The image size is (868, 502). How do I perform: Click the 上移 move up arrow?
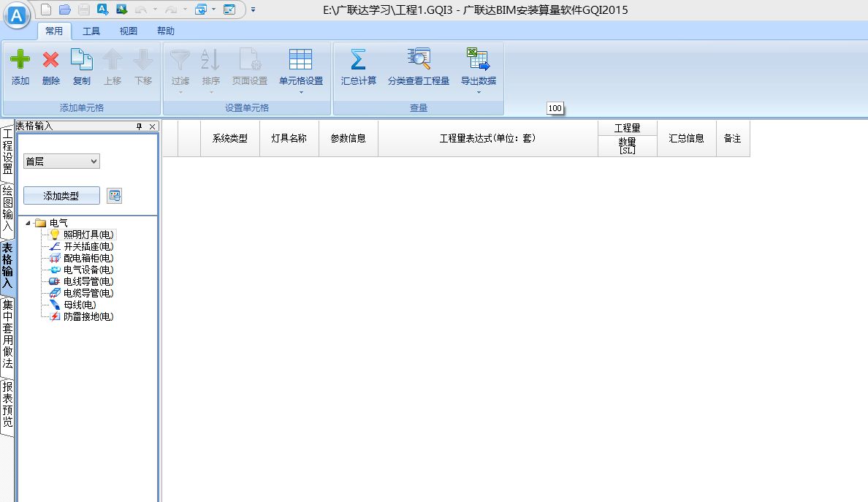tap(113, 59)
